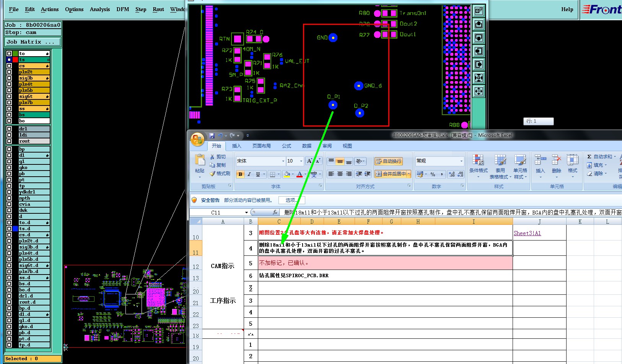Image resolution: width=622 pixels, height=364 pixels.
Task: Cut the selection with the scissors icon
Action: (212, 157)
